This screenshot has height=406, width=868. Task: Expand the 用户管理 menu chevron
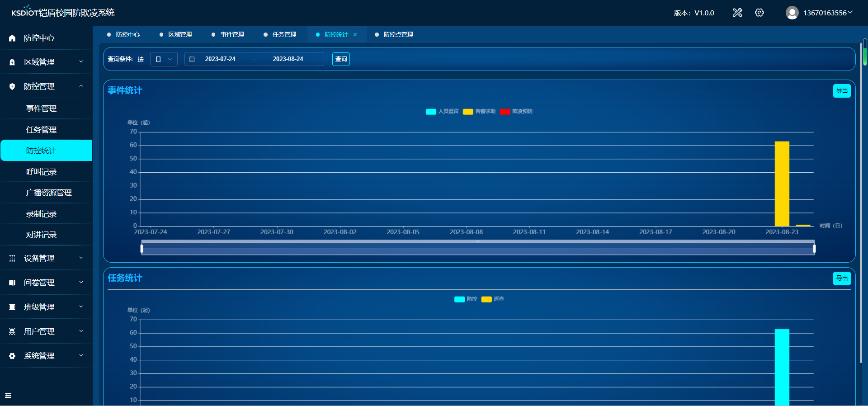tap(81, 331)
